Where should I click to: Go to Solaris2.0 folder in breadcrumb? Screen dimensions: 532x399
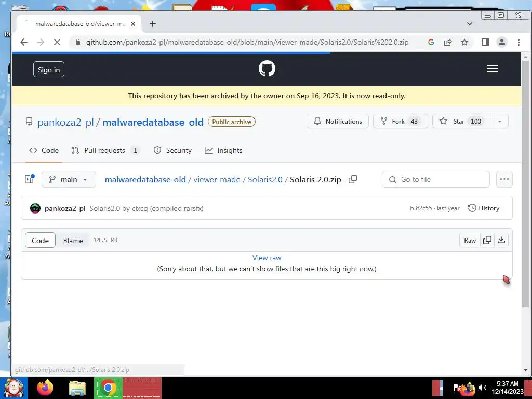click(265, 179)
